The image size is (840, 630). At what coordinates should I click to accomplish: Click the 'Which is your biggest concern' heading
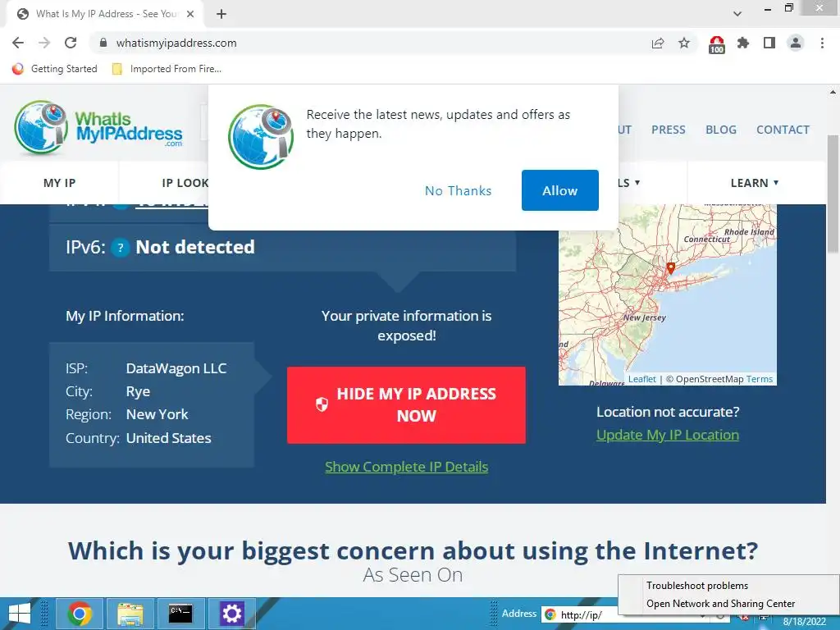(413, 550)
